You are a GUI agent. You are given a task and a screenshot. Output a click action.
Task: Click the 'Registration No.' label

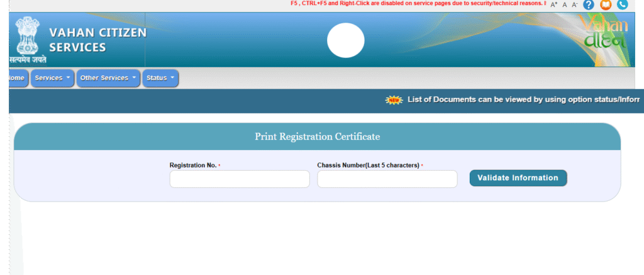point(193,165)
